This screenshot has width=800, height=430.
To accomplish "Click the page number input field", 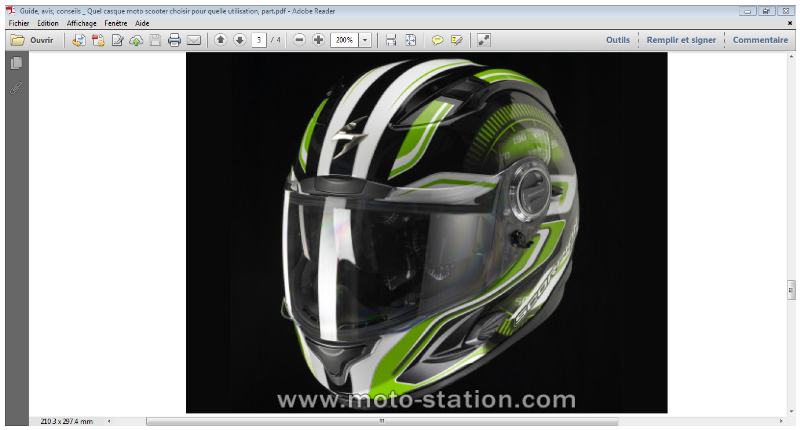I will click(259, 40).
